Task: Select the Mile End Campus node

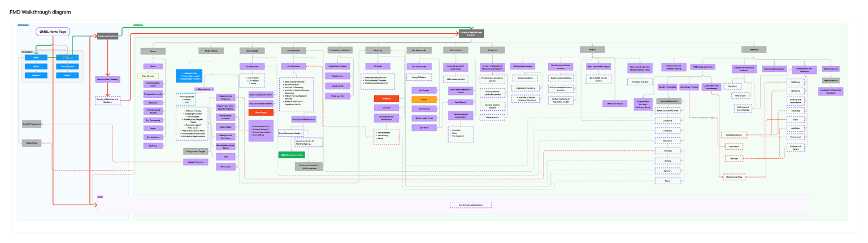Action: click(x=615, y=103)
